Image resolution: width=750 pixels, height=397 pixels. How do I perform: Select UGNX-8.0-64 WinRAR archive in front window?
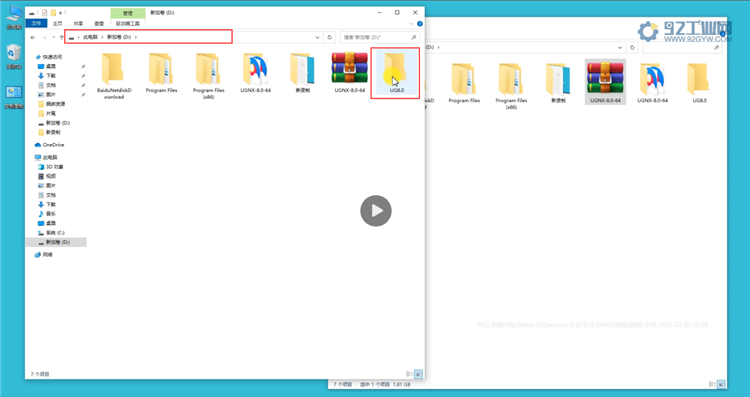click(350, 73)
